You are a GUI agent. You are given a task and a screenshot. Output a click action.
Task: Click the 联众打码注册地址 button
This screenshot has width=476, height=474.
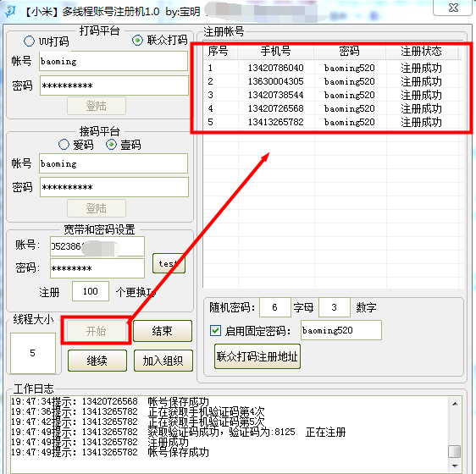(257, 356)
